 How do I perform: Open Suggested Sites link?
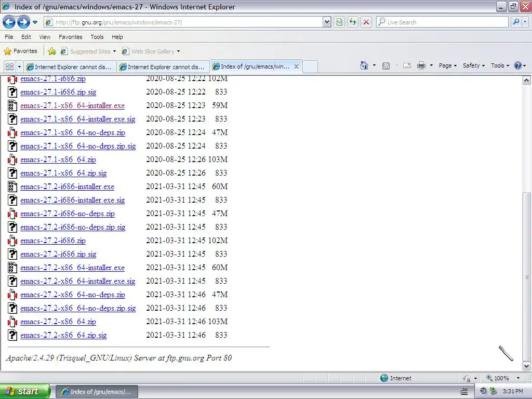(88, 51)
